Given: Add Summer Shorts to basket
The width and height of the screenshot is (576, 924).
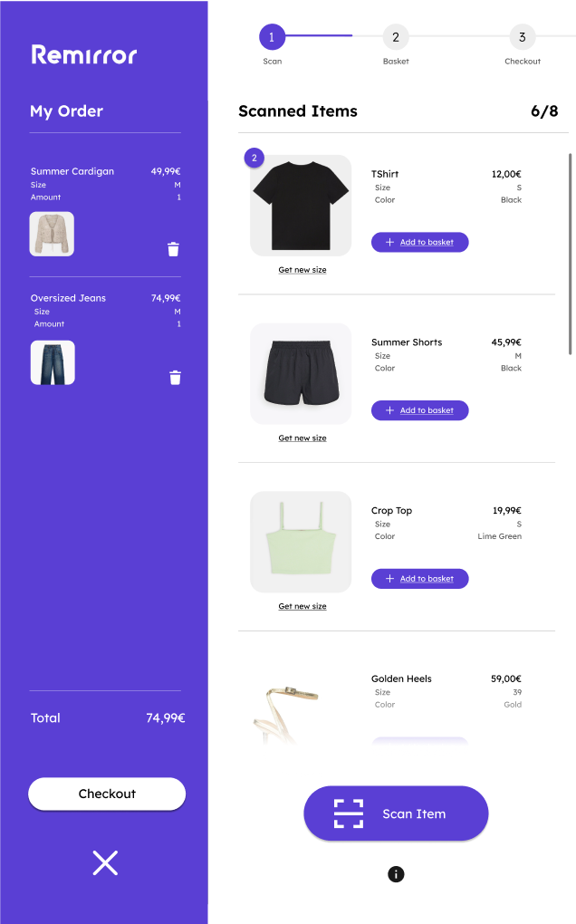Looking at the screenshot, I should (x=420, y=410).
